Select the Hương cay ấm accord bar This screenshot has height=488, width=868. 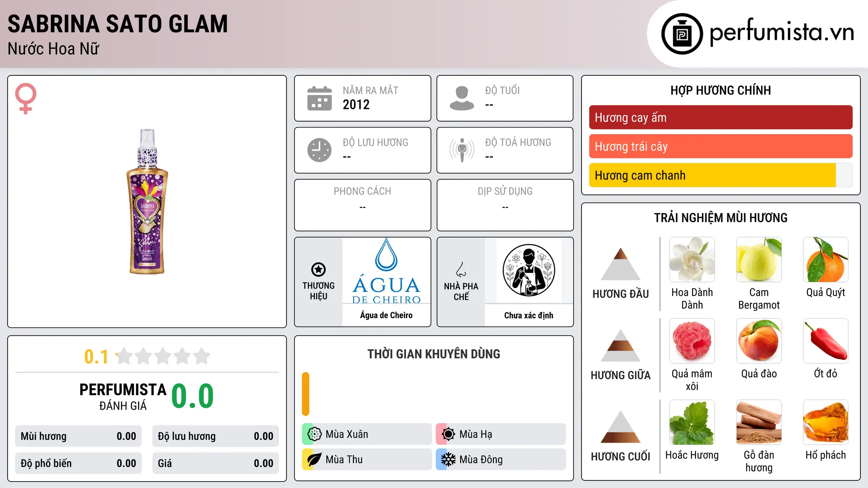click(x=721, y=117)
